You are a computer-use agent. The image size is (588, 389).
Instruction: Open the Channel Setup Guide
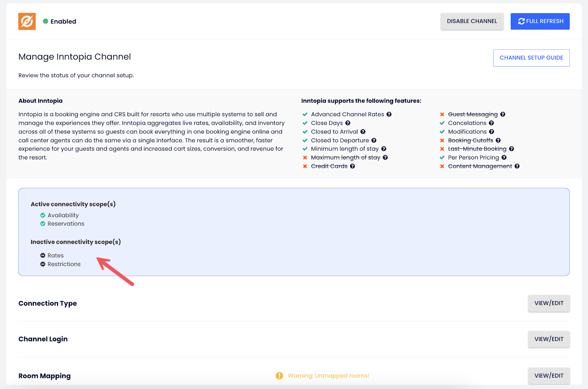coord(531,58)
